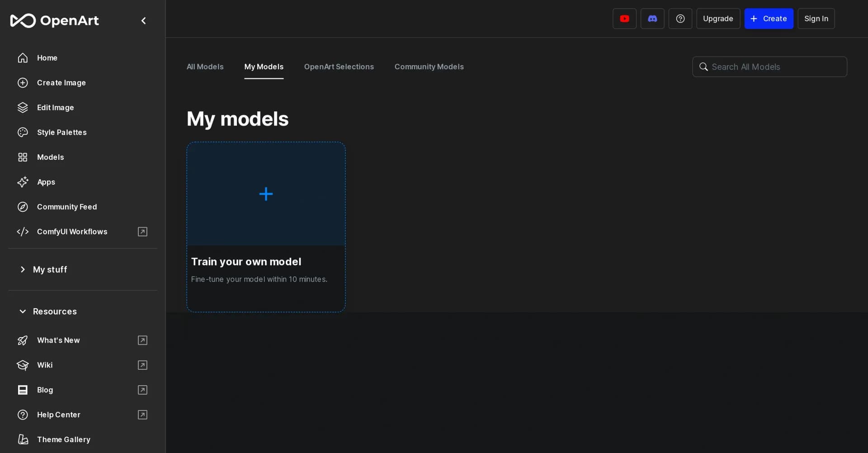The height and width of the screenshot is (453, 868).
Task: Open the help question mark in header
Action: pyautogui.click(x=680, y=19)
